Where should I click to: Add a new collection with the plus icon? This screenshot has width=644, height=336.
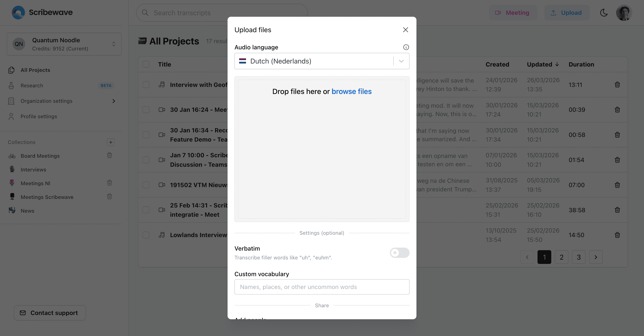[110, 142]
